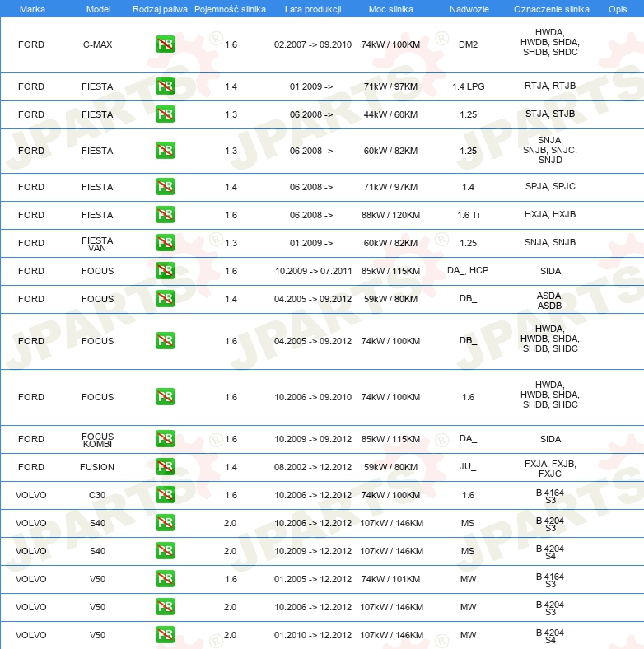Select the VOLVO brand cell in C30 row
644x649 pixels.
point(31,495)
